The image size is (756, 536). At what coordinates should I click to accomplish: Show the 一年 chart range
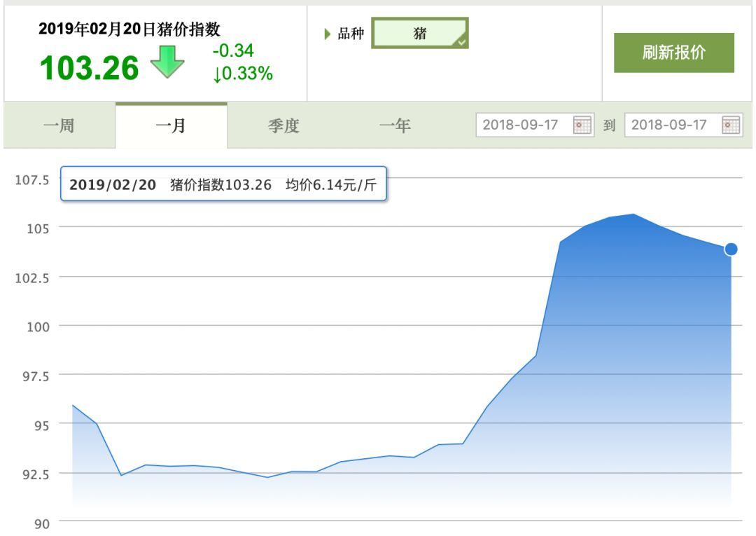(x=395, y=126)
